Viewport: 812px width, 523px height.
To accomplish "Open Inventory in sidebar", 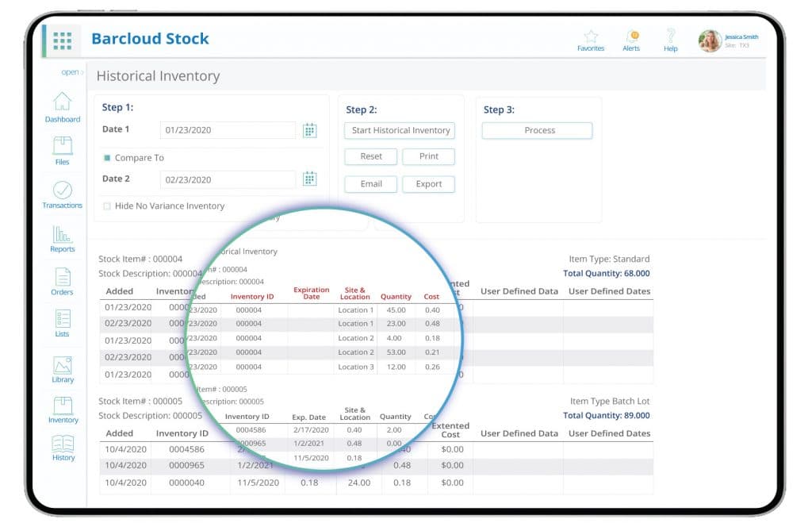I will click(x=63, y=410).
